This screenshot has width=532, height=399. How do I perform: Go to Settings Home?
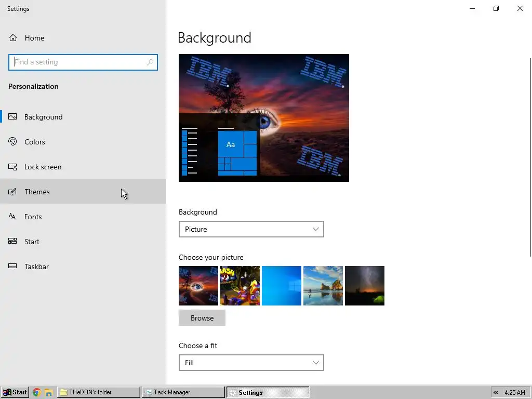(x=83, y=37)
